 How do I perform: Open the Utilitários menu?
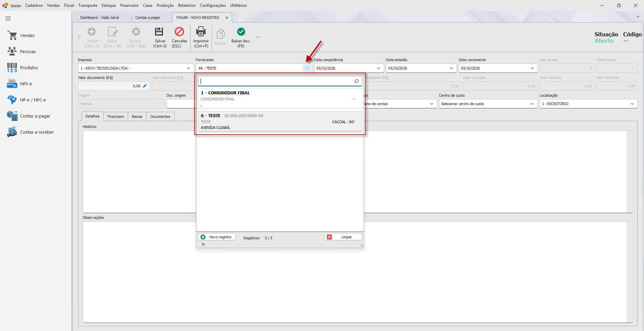coord(239,5)
